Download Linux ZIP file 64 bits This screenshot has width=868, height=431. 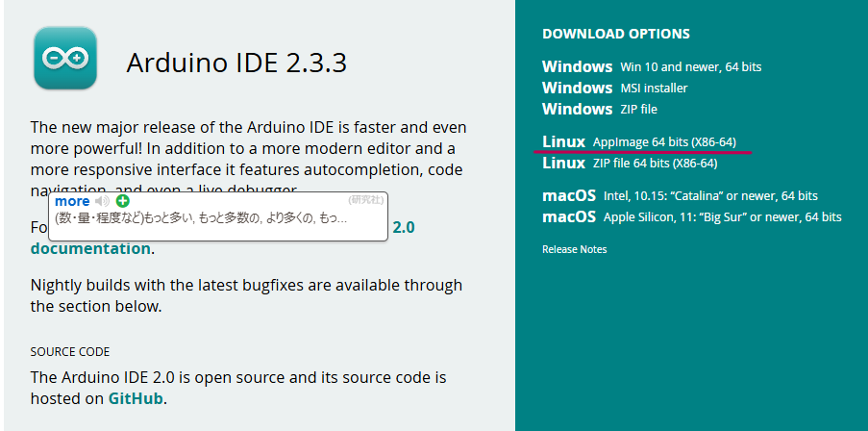[630, 164]
